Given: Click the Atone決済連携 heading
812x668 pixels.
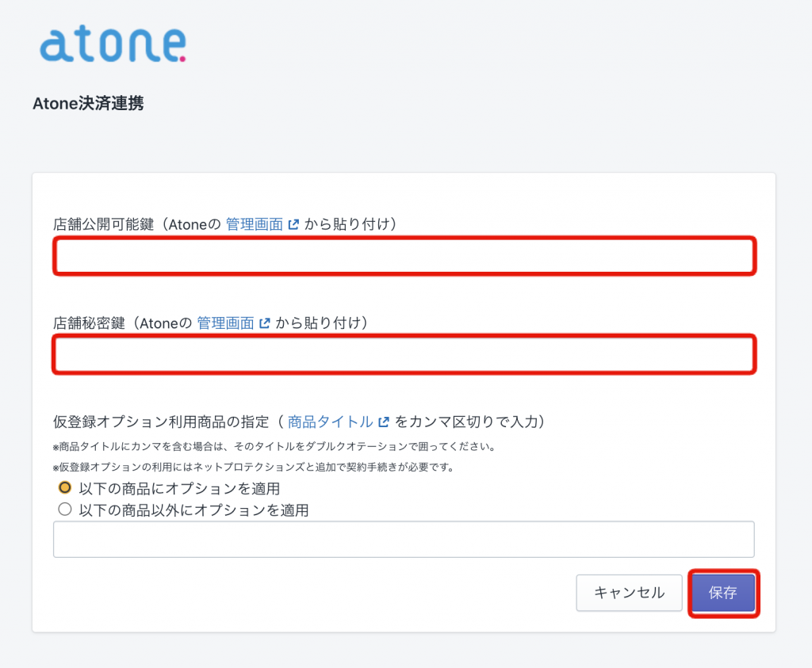Looking at the screenshot, I should (88, 104).
